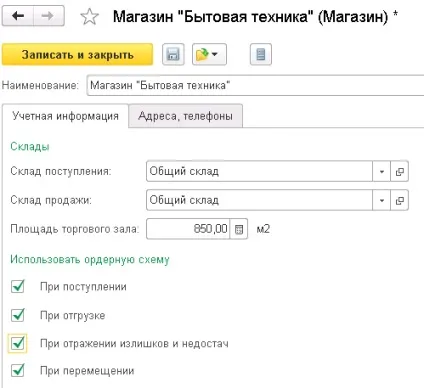Viewport: 424px width, 388px height.
Task: Click the Использовать ордерную схему heading
Action: [x=90, y=259]
